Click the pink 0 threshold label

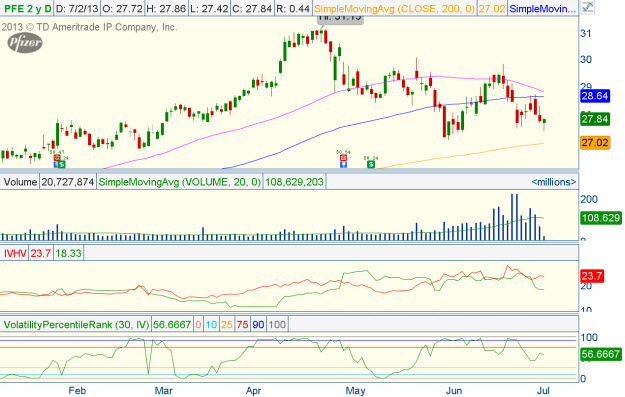pos(198,324)
